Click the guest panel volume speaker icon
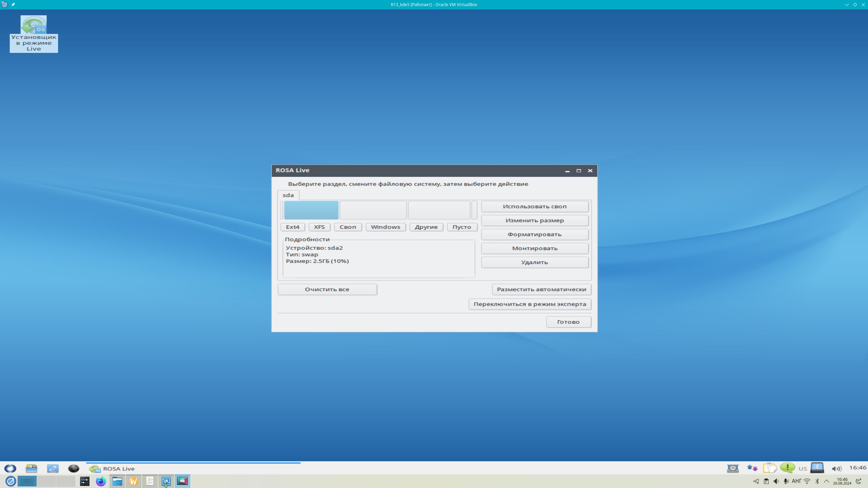This screenshot has width=868, height=488. (836, 469)
